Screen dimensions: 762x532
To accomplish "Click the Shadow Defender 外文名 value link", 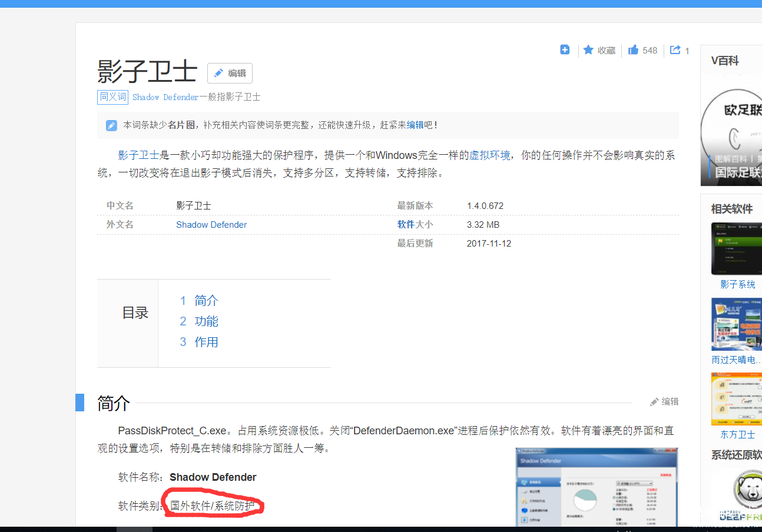I will (x=211, y=225).
